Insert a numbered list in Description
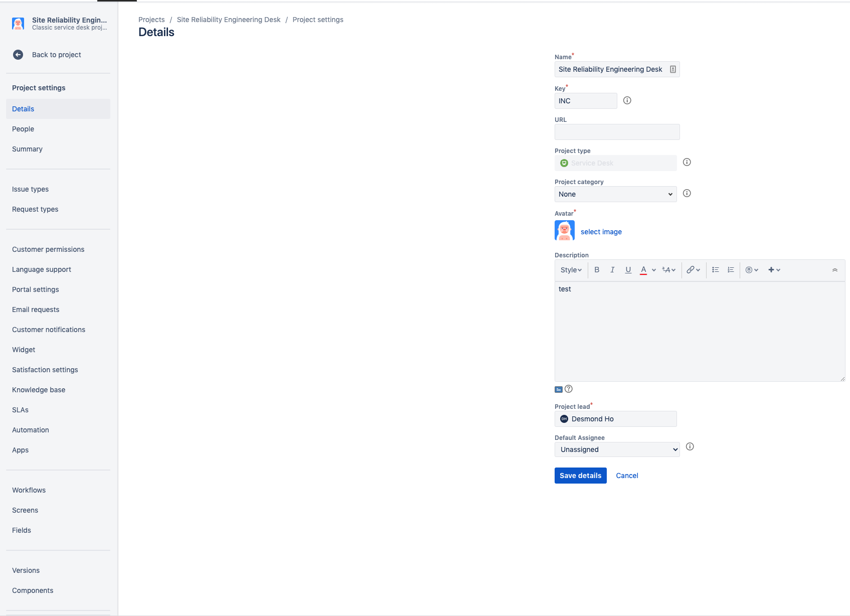The image size is (850, 616). pos(731,270)
